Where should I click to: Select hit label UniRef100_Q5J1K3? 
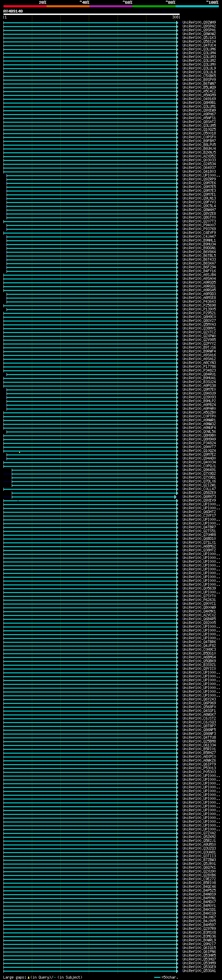[199, 38]
